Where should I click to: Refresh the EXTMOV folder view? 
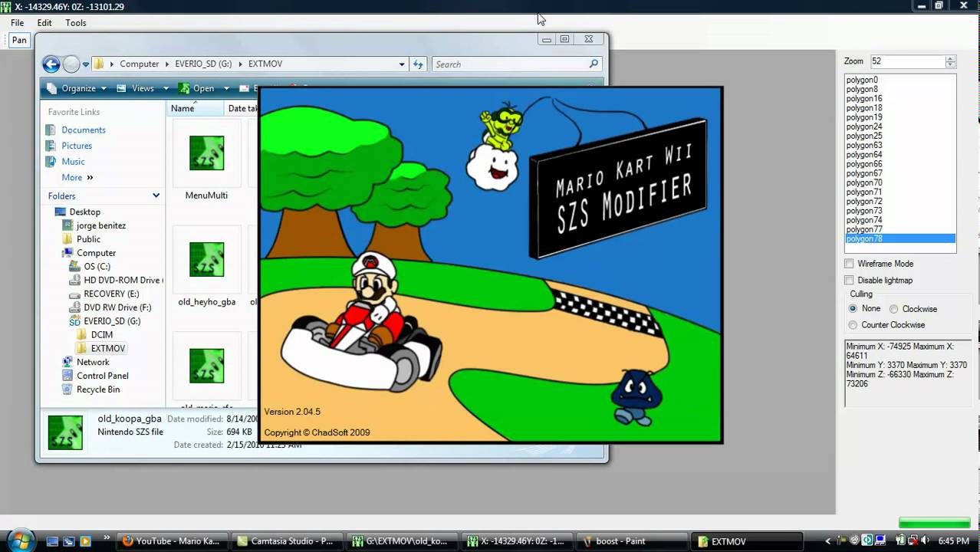418,64
